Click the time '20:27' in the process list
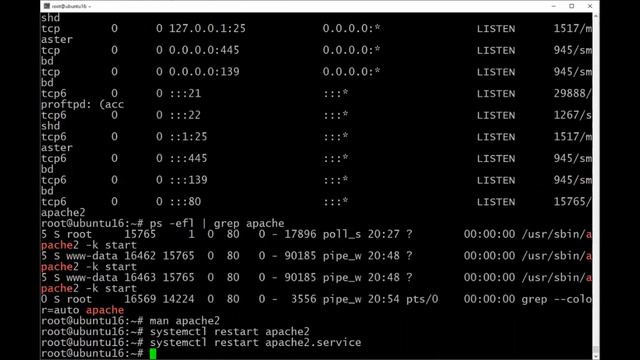This screenshot has height=360, width=640. click(383, 234)
